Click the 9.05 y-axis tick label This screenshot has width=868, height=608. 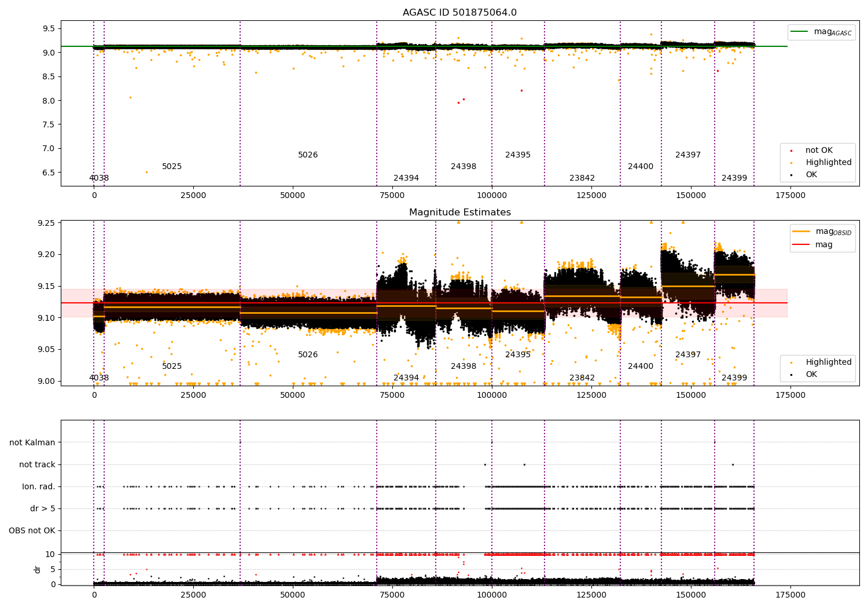tap(46, 350)
